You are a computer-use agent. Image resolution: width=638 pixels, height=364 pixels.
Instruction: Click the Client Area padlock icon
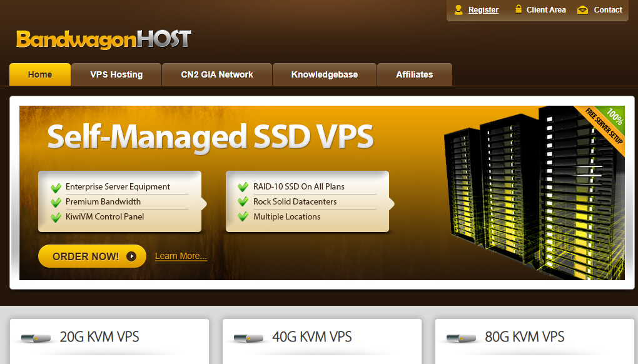[519, 9]
